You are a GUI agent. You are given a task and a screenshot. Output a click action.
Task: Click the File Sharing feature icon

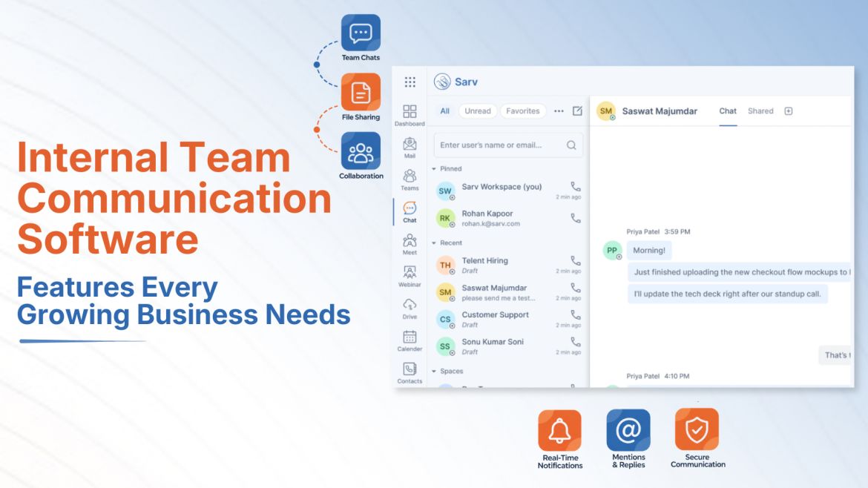361,92
